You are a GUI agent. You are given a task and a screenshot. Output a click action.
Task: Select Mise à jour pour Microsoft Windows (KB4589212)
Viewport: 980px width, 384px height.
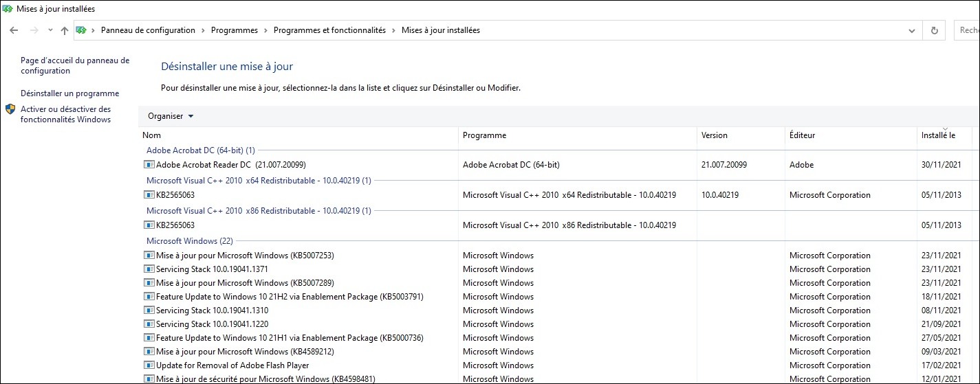tap(245, 352)
